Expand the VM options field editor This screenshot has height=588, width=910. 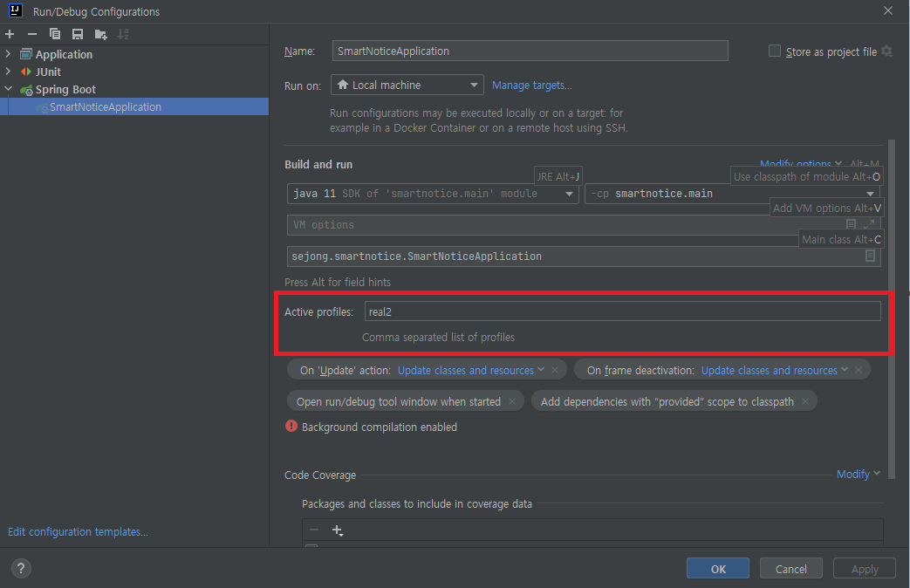coord(869,224)
